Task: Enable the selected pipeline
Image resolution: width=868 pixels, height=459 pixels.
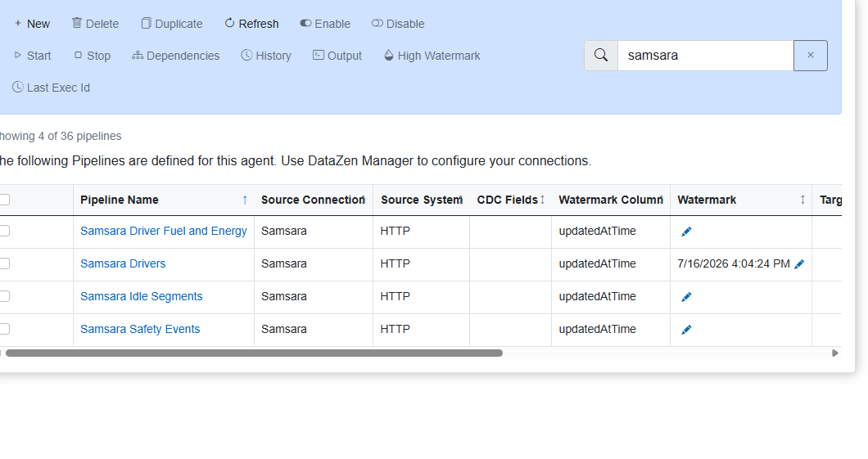Action: point(326,24)
